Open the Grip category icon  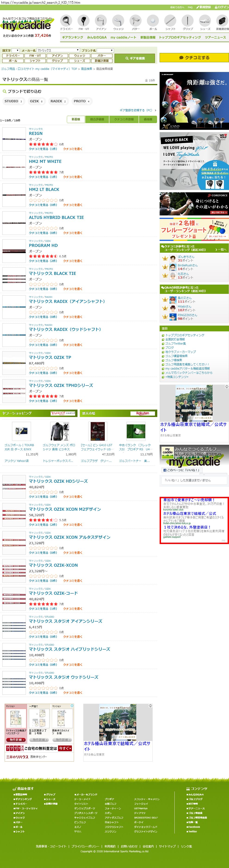tap(188, 23)
